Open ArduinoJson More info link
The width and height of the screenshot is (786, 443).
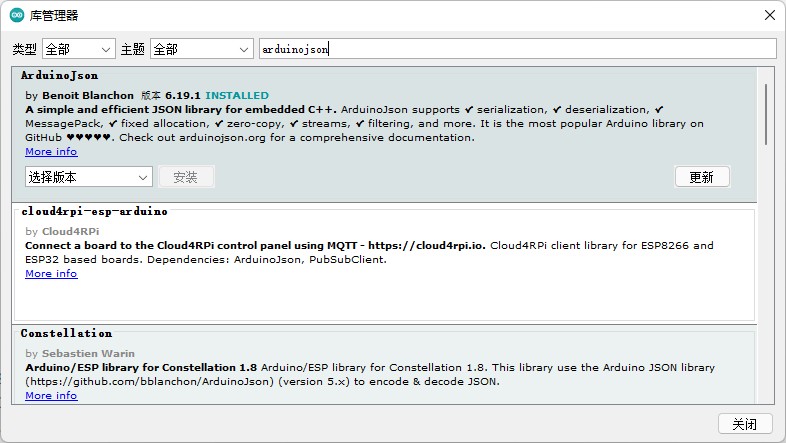point(51,151)
